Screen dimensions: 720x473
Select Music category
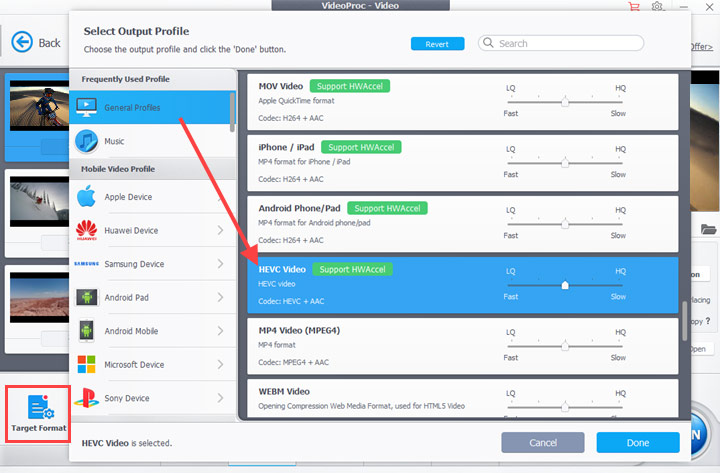[x=150, y=141]
